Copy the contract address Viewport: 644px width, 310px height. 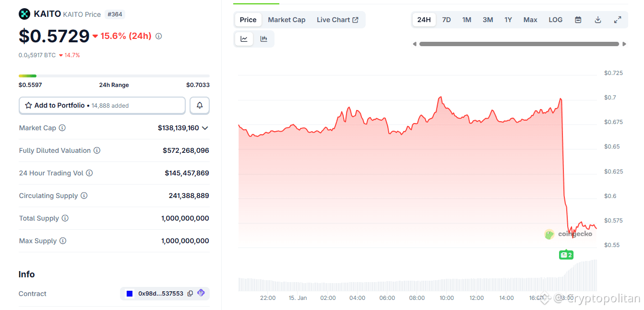pos(191,294)
